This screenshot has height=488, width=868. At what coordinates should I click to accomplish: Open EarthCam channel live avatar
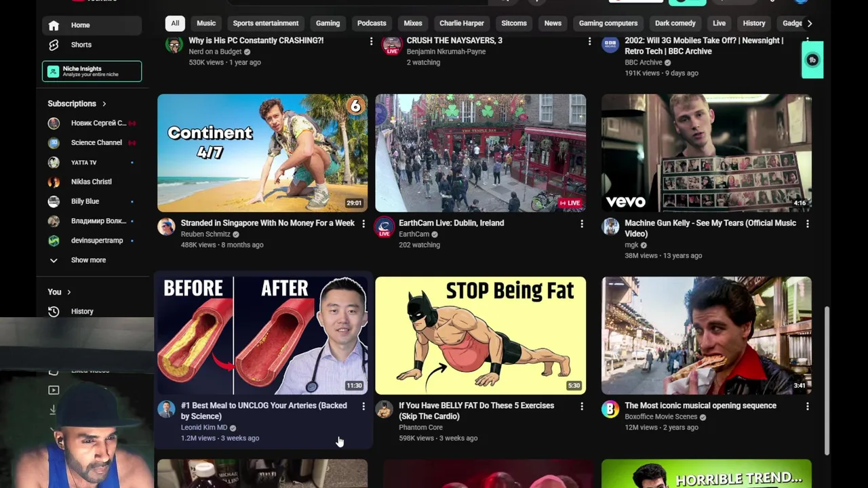pos(384,227)
